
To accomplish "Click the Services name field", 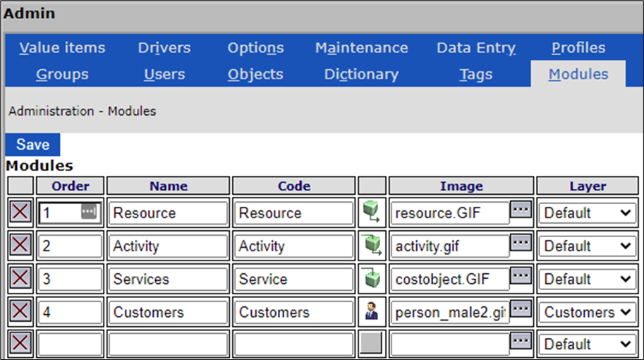I will pyautogui.click(x=168, y=279).
